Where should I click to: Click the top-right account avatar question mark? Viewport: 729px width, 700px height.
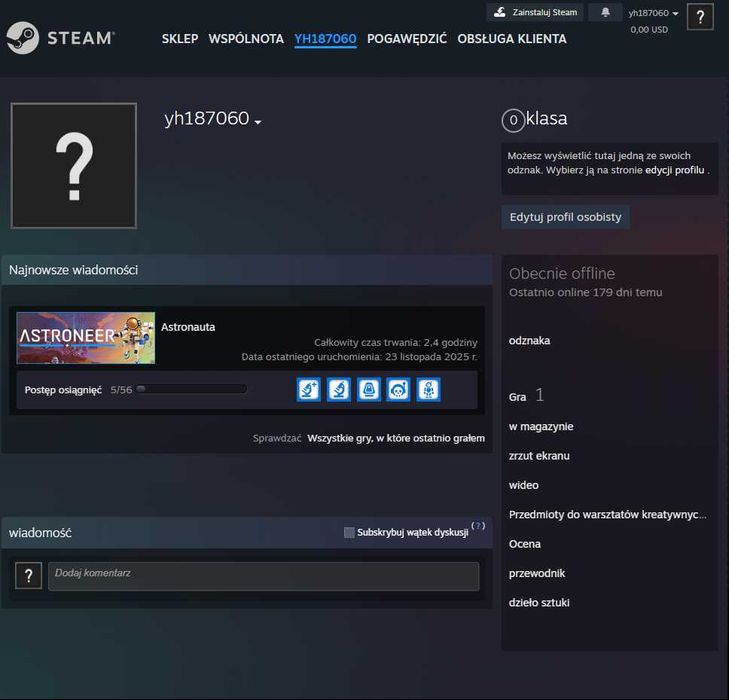point(700,17)
